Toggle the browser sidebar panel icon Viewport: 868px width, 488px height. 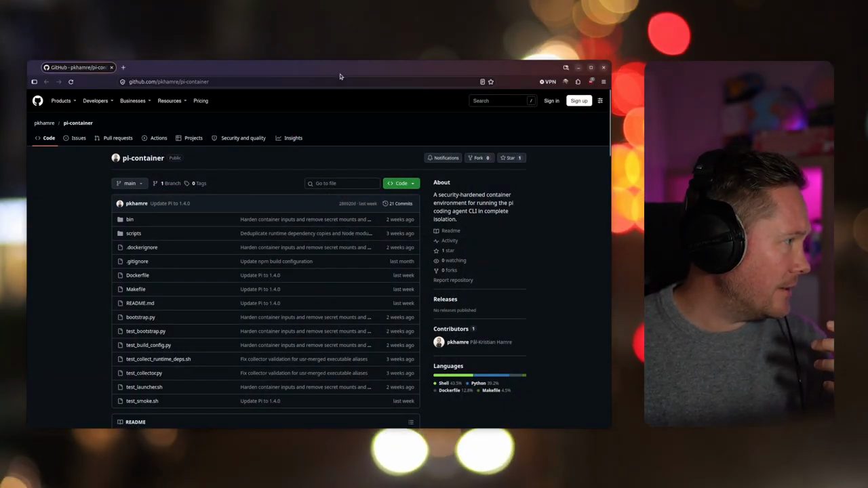(x=34, y=81)
